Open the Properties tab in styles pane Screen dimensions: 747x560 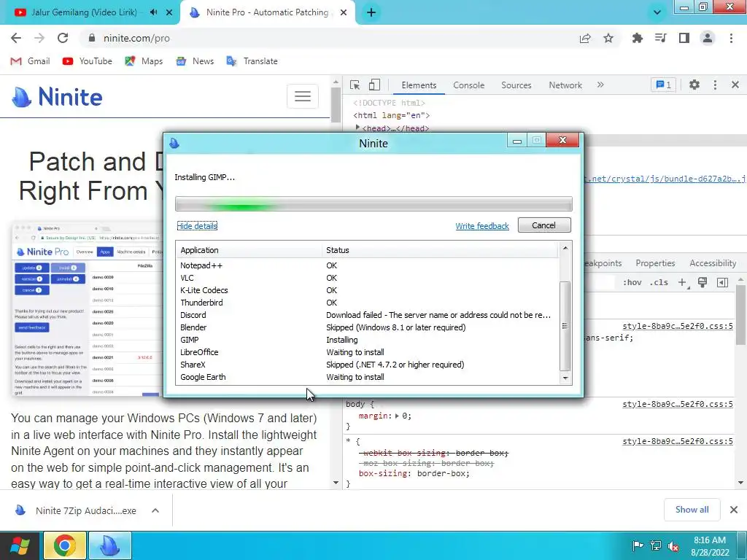pyautogui.click(x=655, y=263)
